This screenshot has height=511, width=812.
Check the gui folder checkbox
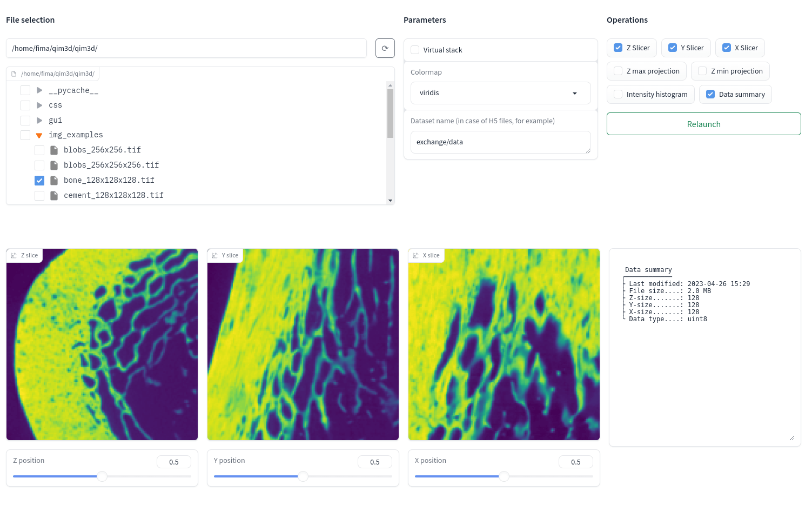25,120
